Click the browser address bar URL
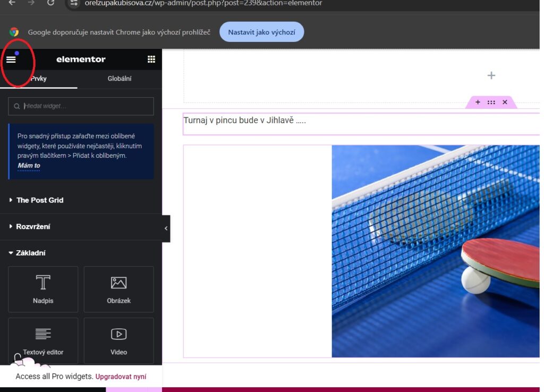Screen dimensions: 544x392 click(203, 3)
